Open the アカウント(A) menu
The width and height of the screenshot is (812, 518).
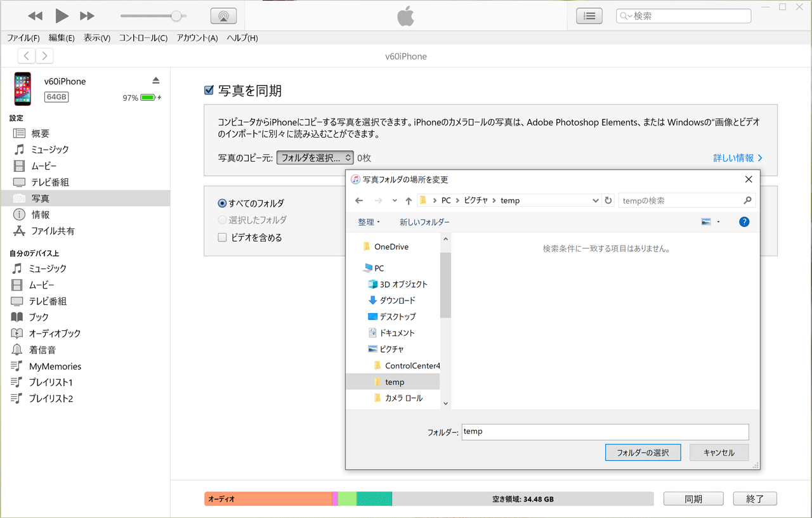point(197,38)
